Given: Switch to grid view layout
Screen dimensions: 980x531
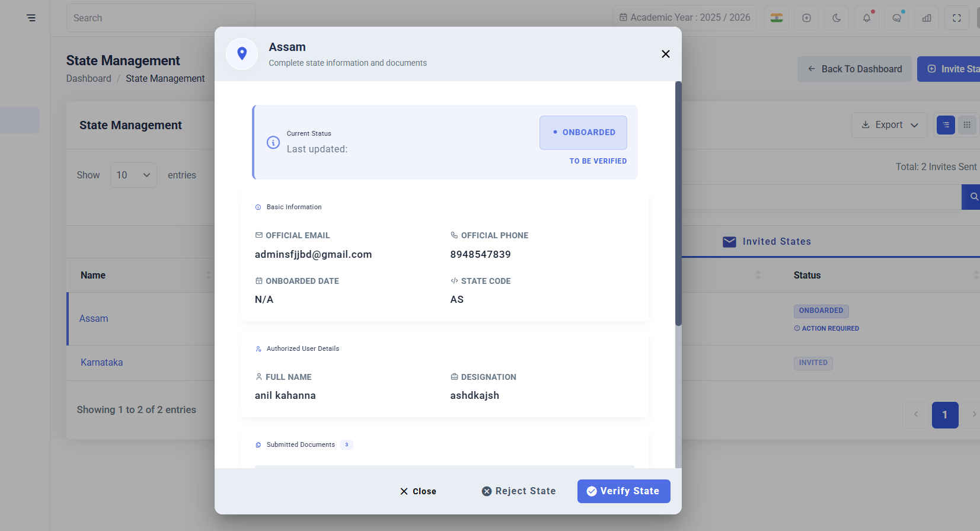Looking at the screenshot, I should click(967, 125).
